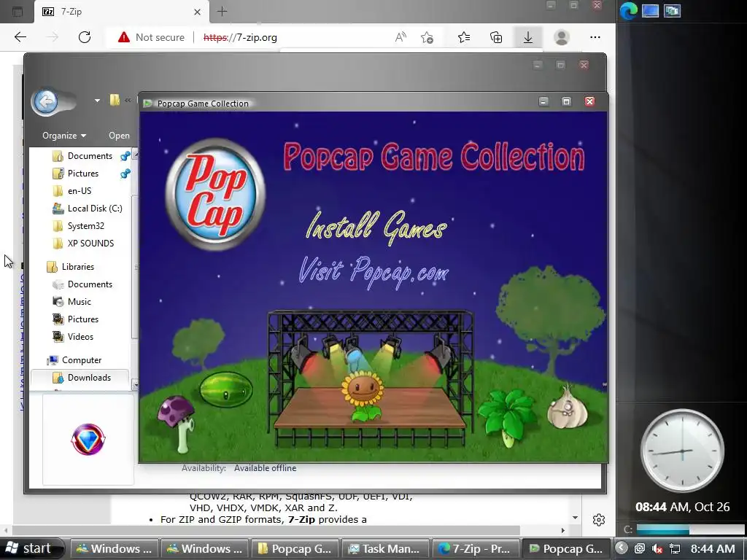Click the folder icon in Explorer address bar
The height and width of the screenshot is (560, 747).
(115, 100)
